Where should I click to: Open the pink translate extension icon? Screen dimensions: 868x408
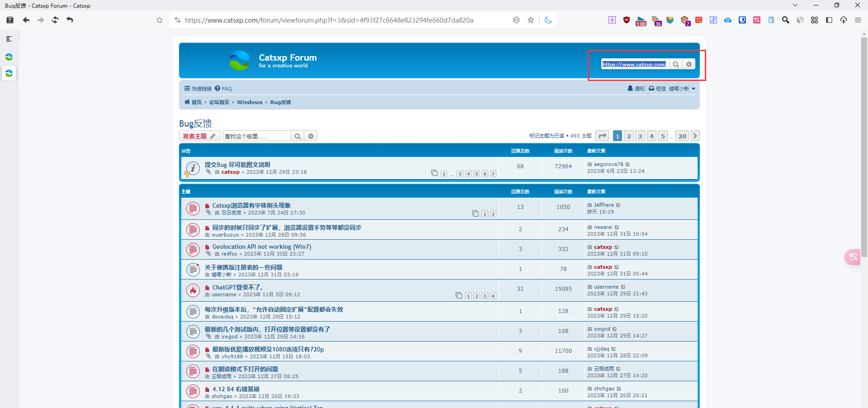pos(757,20)
